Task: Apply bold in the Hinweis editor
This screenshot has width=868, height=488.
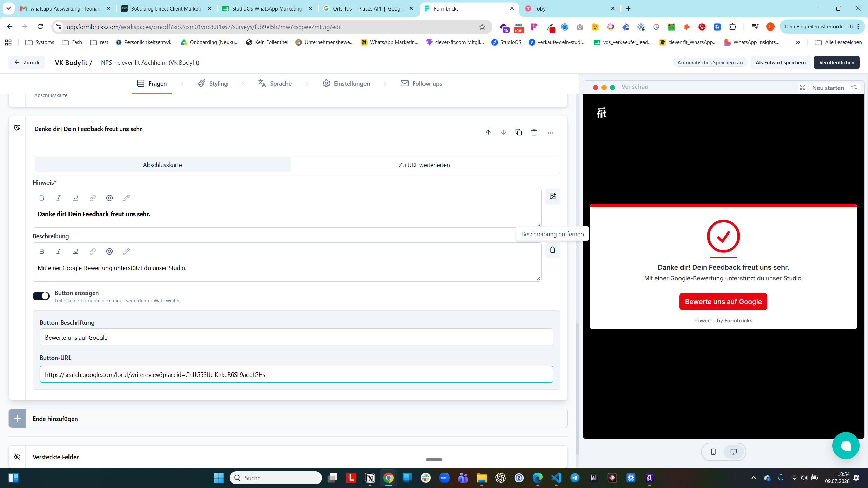Action: coord(42,198)
